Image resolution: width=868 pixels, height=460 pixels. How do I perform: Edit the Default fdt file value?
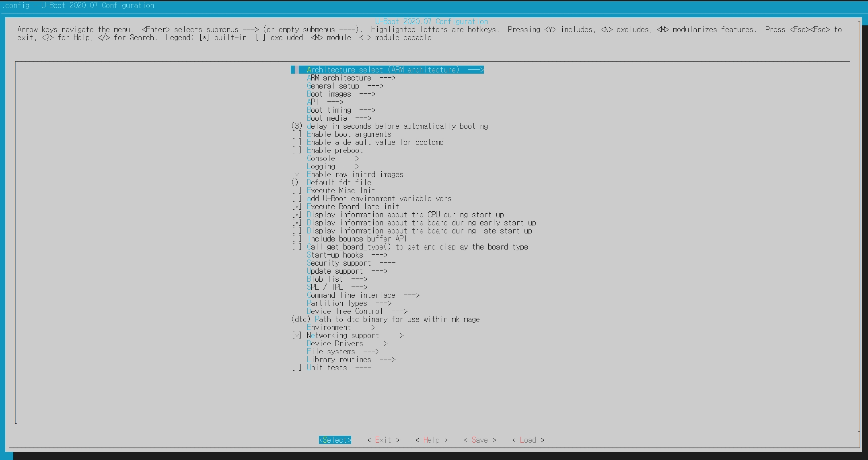[x=331, y=182]
